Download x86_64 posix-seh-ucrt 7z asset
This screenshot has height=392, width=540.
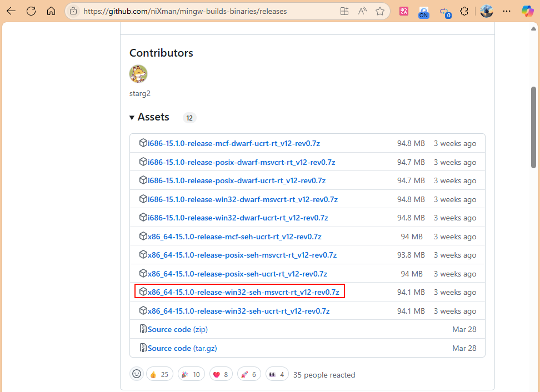click(x=237, y=274)
